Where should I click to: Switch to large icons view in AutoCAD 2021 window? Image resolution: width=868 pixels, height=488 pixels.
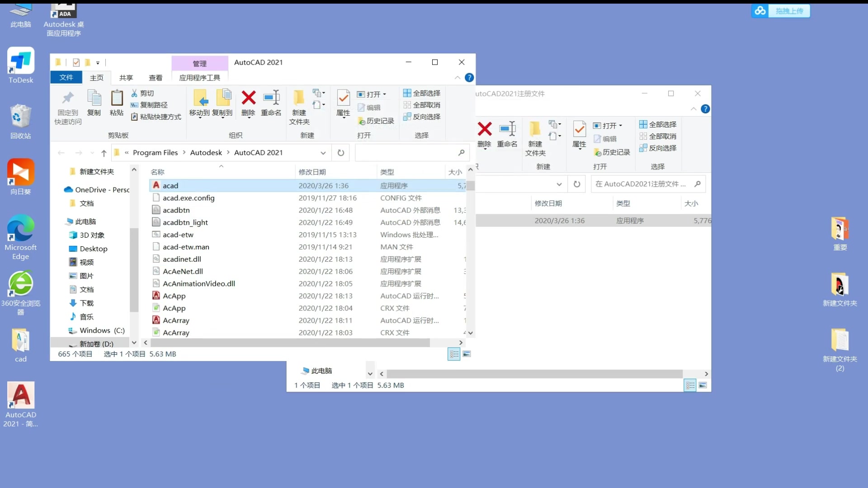pos(467,354)
